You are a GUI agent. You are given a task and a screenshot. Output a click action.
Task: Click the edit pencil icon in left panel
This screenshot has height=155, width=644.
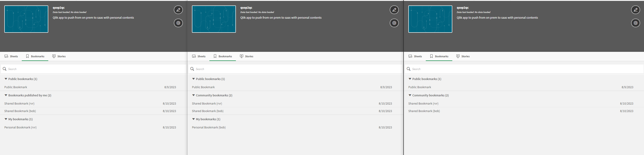point(178,10)
